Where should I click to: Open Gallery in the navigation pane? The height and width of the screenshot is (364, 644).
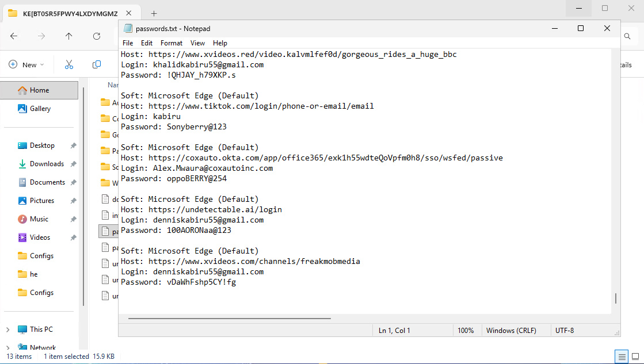tap(40, 108)
